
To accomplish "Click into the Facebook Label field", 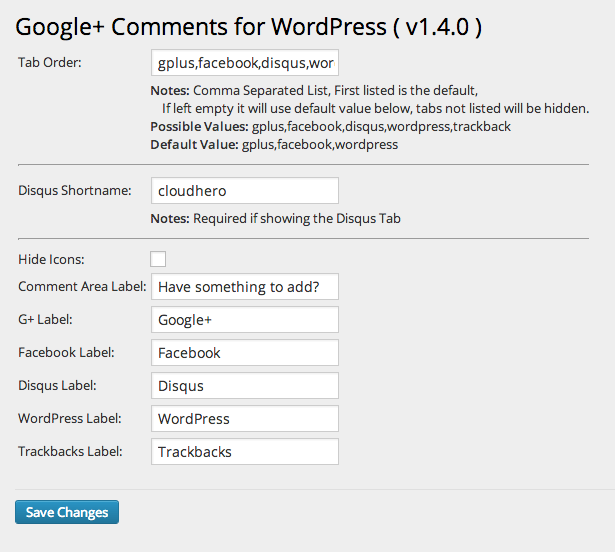I will coord(245,353).
